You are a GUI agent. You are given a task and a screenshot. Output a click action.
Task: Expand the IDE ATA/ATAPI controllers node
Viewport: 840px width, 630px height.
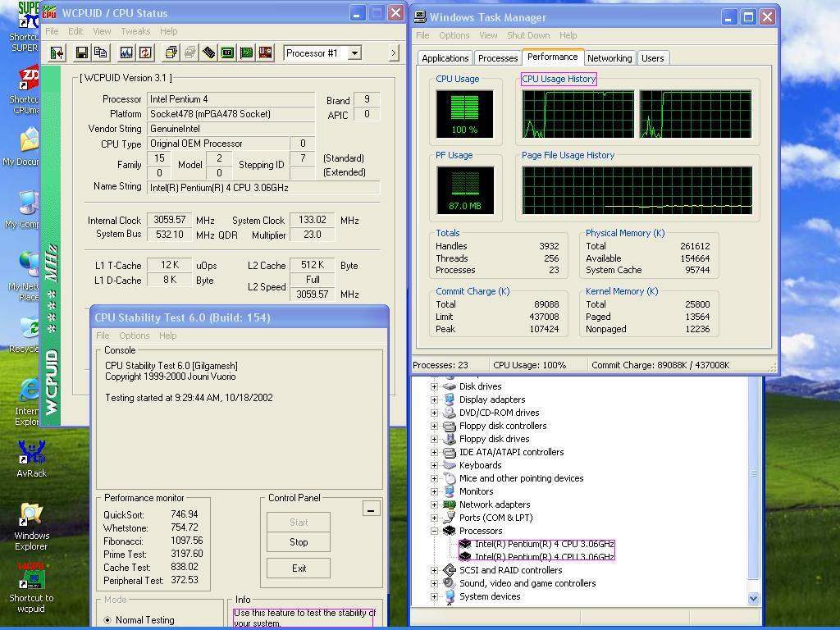pyautogui.click(x=435, y=452)
